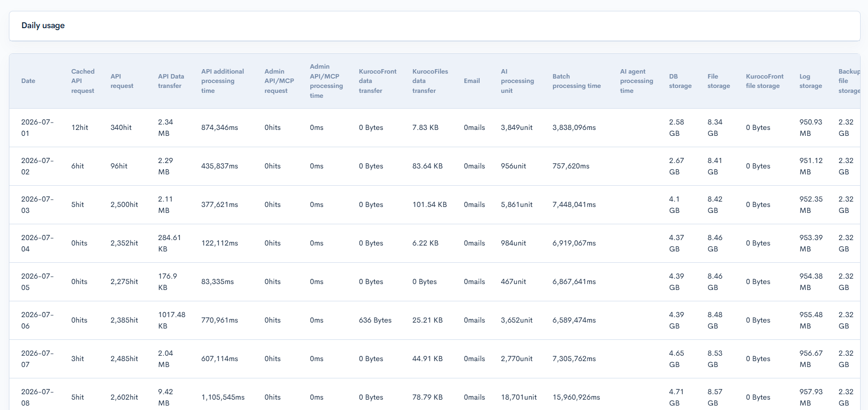
Task: Select the 2026-07-03 date cell
Action: point(37,205)
